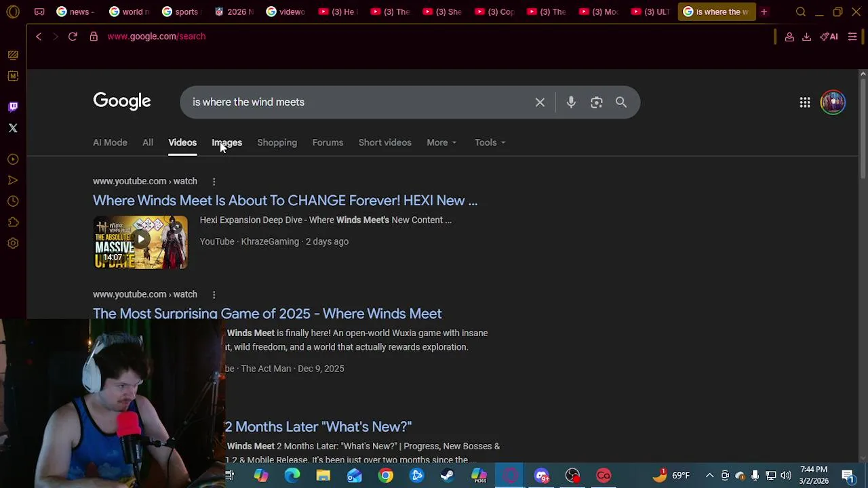Switch to the Short videos tab
The height and width of the screenshot is (488, 868).
pos(384,142)
